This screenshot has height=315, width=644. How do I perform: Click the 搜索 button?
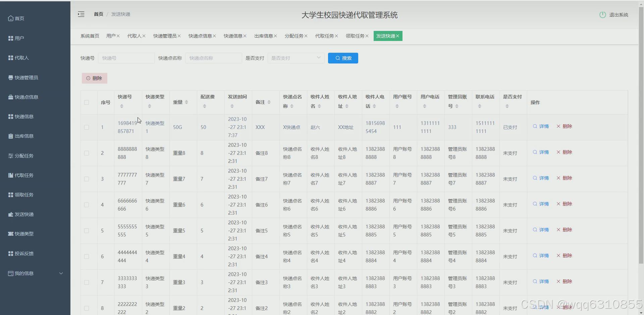343,58
